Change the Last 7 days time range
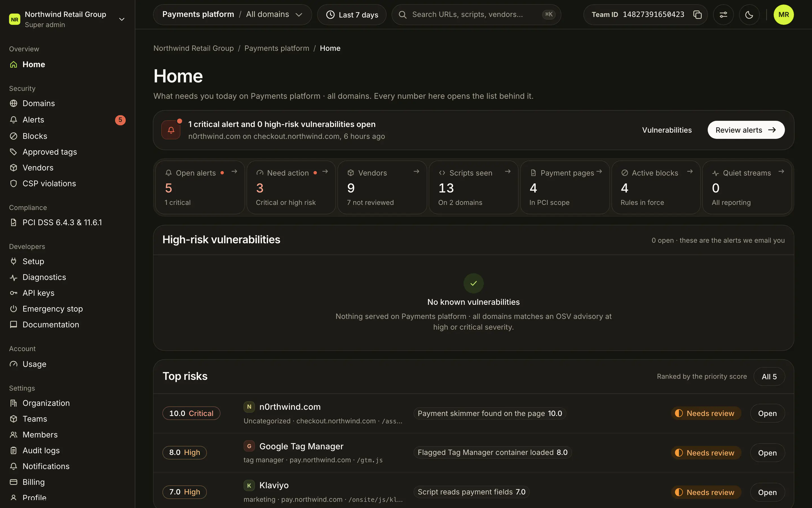 coord(352,15)
